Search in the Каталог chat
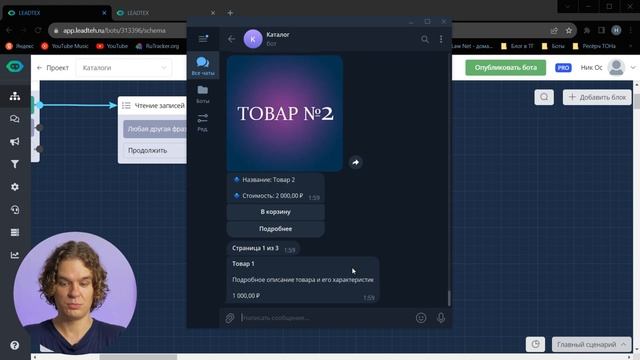 coord(425,39)
